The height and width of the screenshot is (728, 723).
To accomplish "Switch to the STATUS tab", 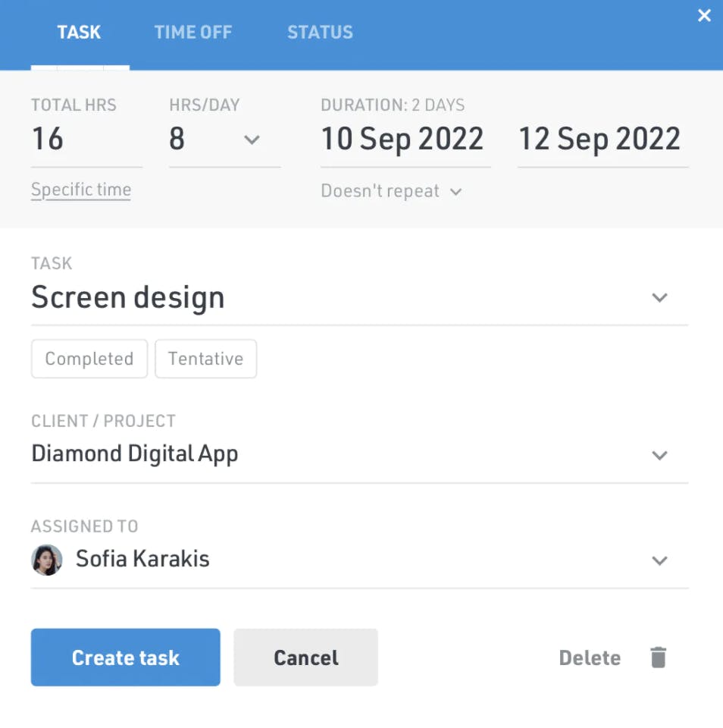I will click(321, 32).
